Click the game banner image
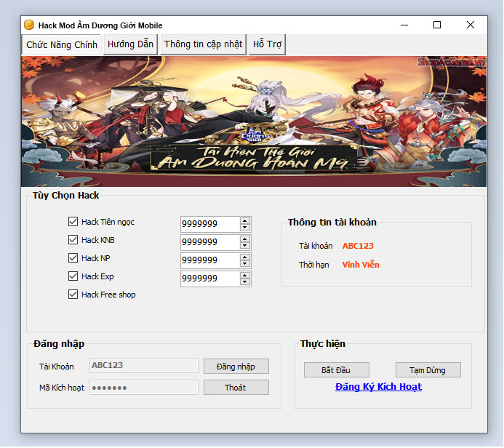The width and height of the screenshot is (504, 448). [254, 121]
